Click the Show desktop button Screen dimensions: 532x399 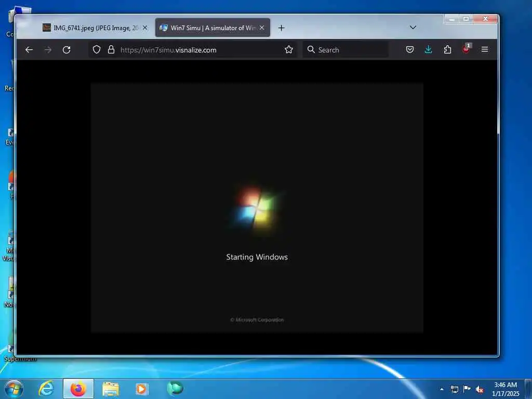pos(528,389)
